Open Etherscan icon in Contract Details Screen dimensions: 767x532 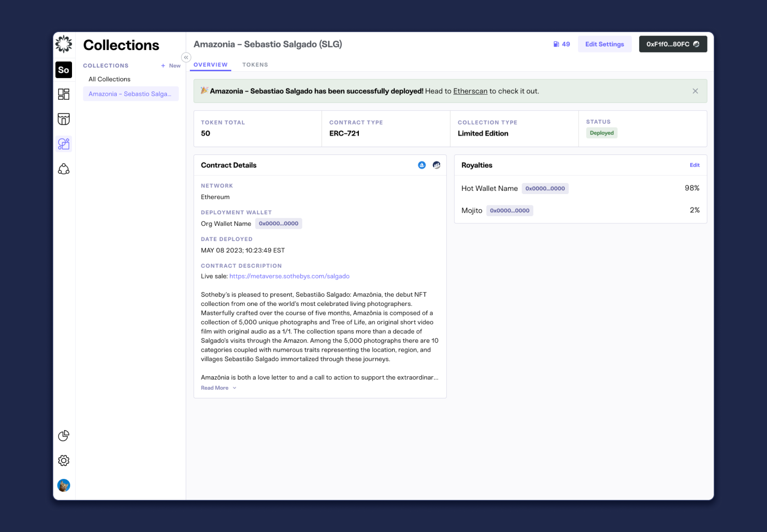(437, 165)
